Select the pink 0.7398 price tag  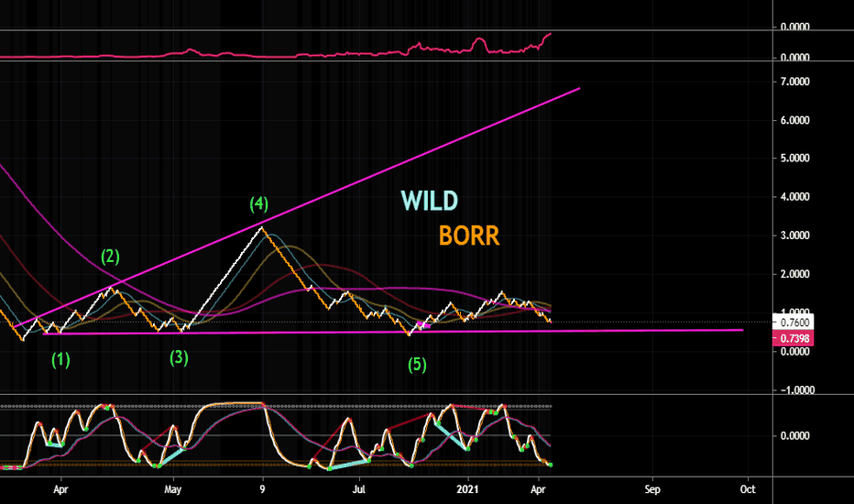click(793, 338)
